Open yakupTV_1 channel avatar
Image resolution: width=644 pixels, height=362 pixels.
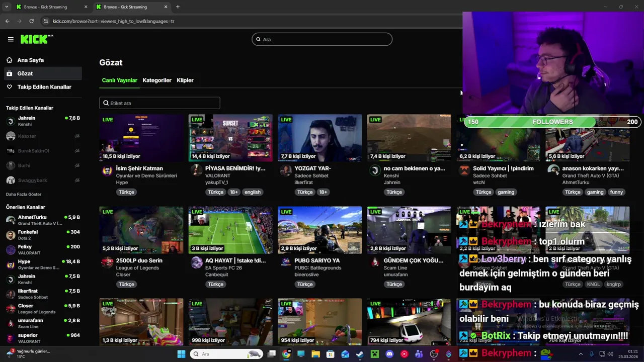[196, 170]
